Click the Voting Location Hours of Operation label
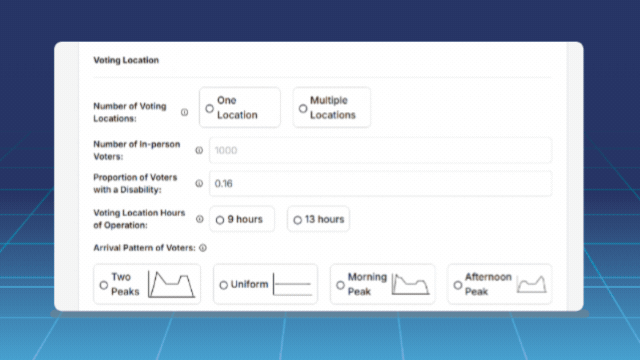 tap(139, 219)
